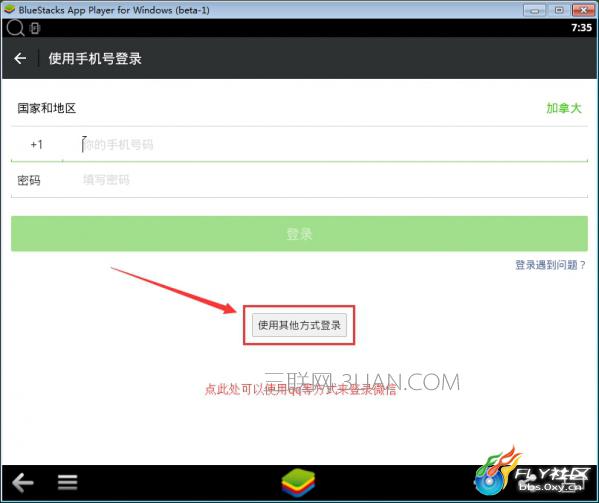Image resolution: width=599 pixels, height=503 pixels.
Task: Click the BlueStacks icon in title bar
Action: pyautogui.click(x=9, y=9)
